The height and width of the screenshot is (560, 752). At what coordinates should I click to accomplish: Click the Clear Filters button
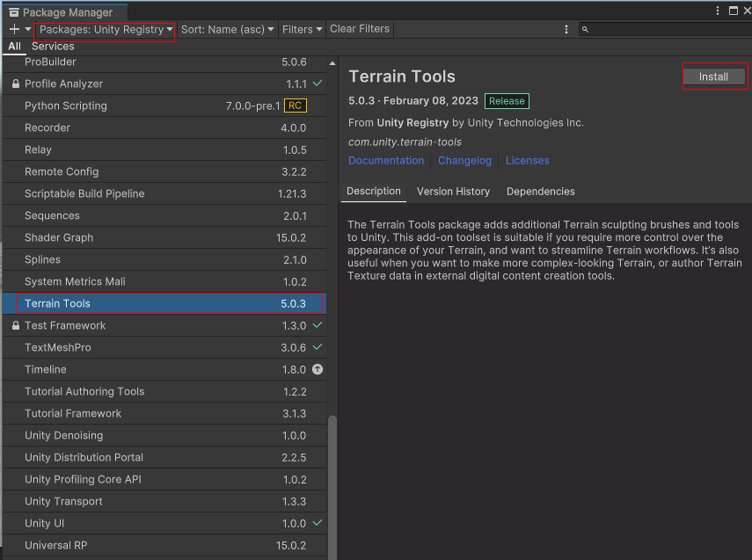(360, 29)
